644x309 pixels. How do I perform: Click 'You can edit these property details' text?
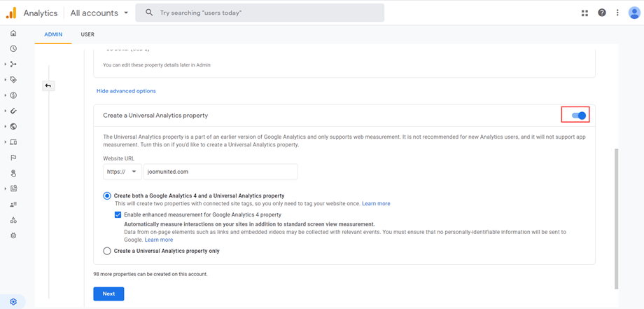coord(157,65)
